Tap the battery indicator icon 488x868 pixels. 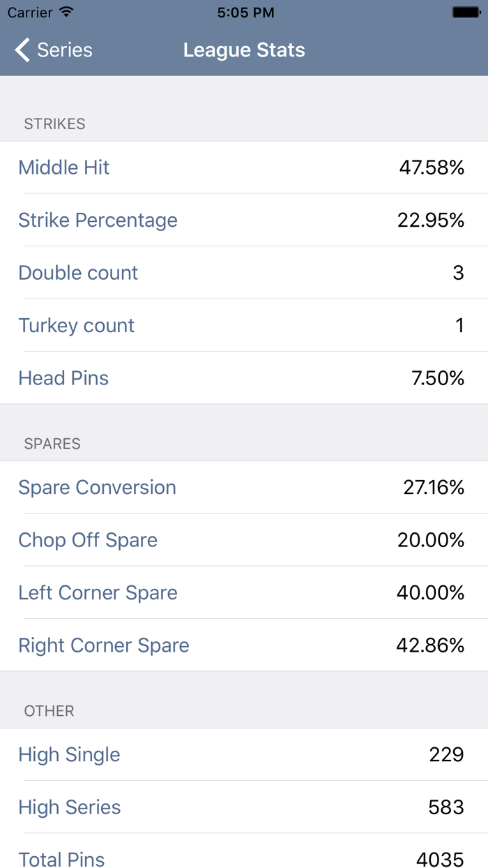[x=466, y=13]
